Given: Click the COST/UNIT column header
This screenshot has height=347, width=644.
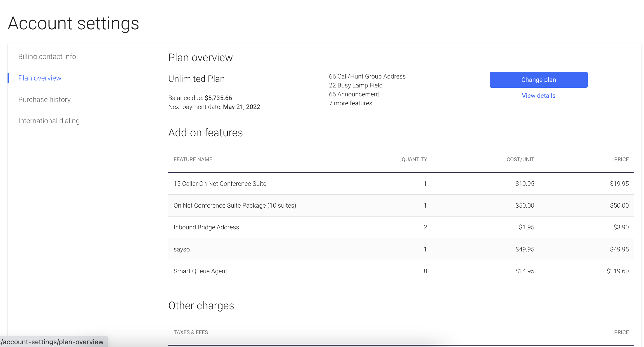Looking at the screenshot, I should point(520,159).
